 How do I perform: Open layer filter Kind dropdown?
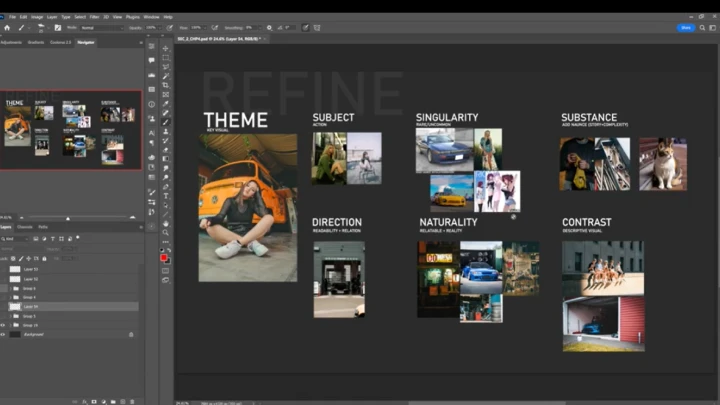pos(15,239)
